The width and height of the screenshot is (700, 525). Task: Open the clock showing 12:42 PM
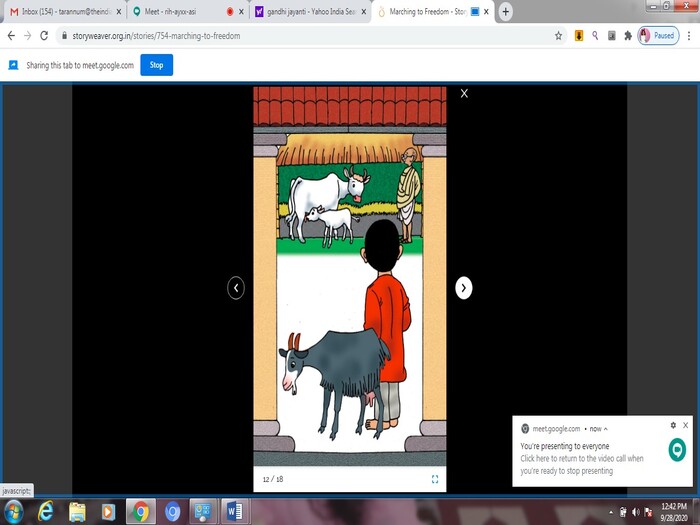[674, 512]
